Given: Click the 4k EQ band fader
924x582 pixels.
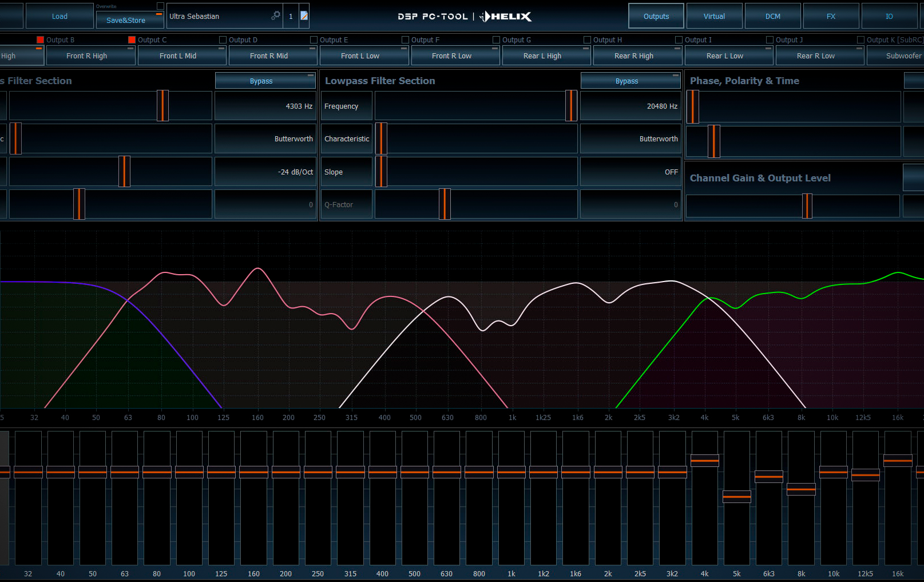Looking at the screenshot, I should tap(704, 460).
